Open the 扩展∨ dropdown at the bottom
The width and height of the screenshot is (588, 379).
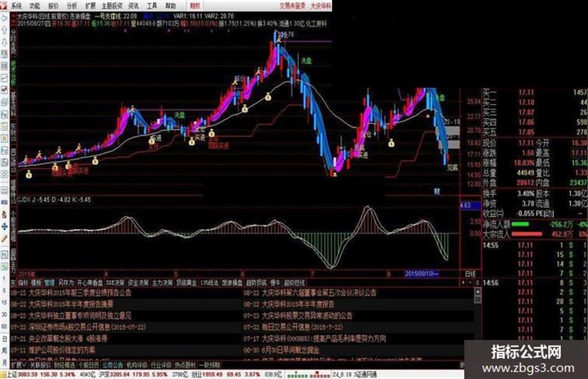(19, 365)
